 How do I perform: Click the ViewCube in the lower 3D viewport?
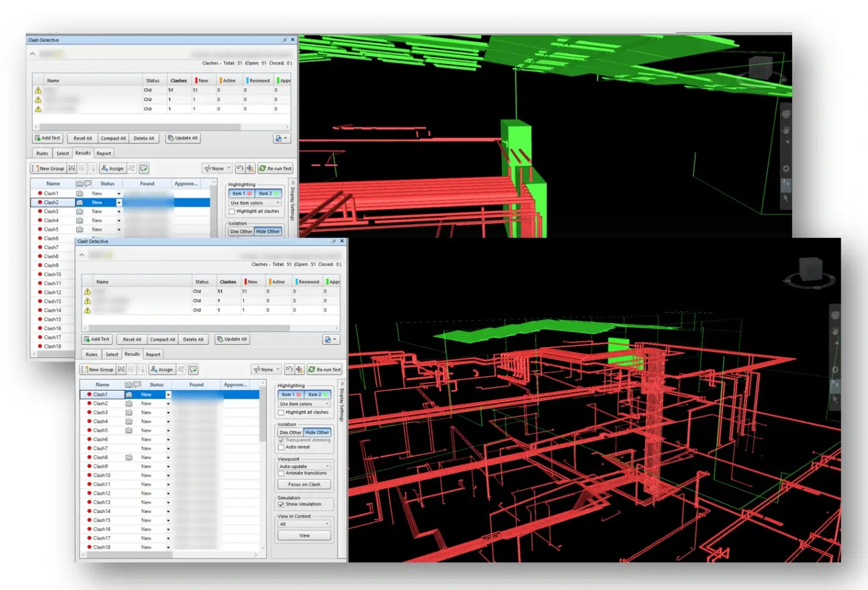810,270
